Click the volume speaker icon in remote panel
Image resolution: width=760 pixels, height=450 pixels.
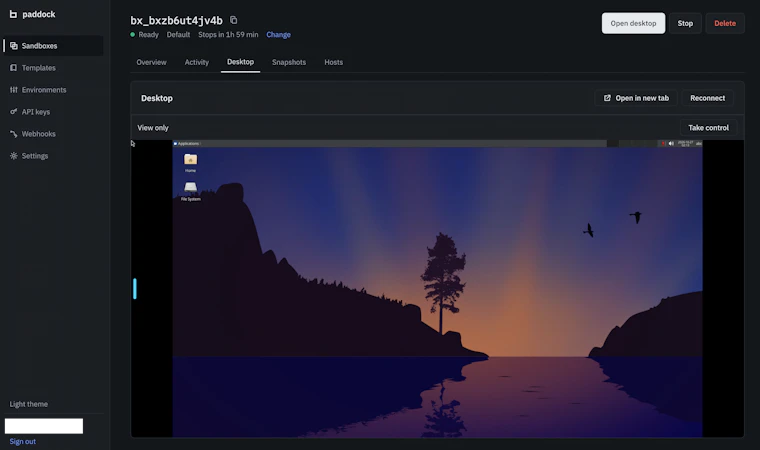pyautogui.click(x=671, y=144)
